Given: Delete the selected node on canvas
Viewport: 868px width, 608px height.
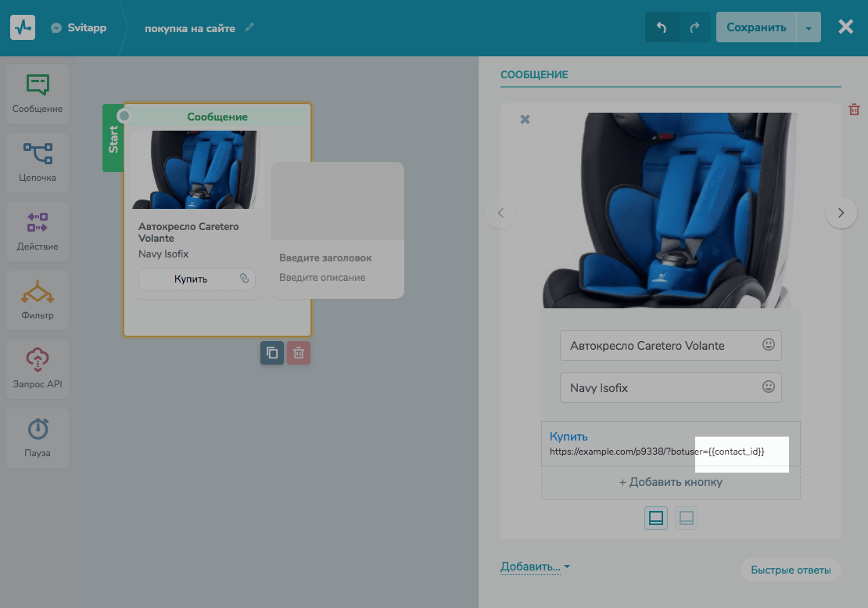Looking at the screenshot, I should (299, 353).
